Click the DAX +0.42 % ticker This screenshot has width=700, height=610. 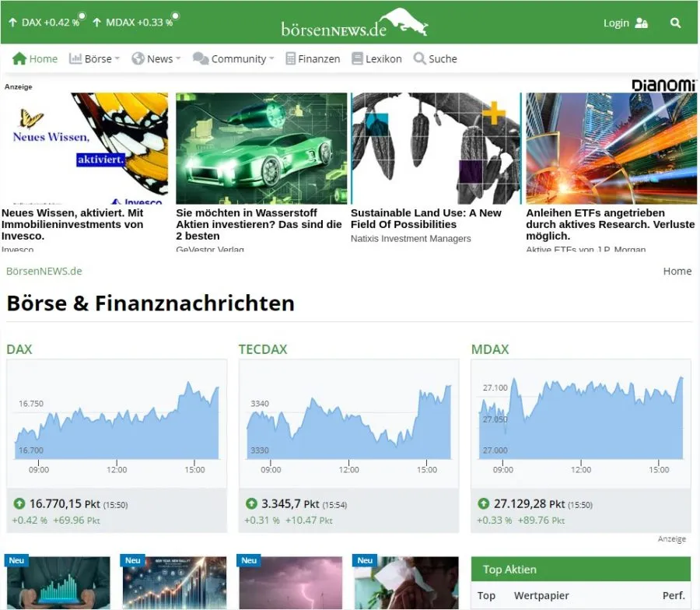[x=51, y=23]
